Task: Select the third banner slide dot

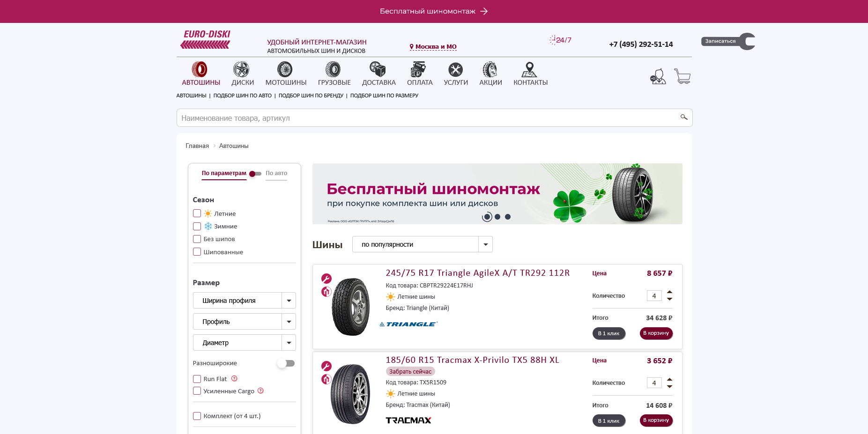Action: click(x=508, y=217)
